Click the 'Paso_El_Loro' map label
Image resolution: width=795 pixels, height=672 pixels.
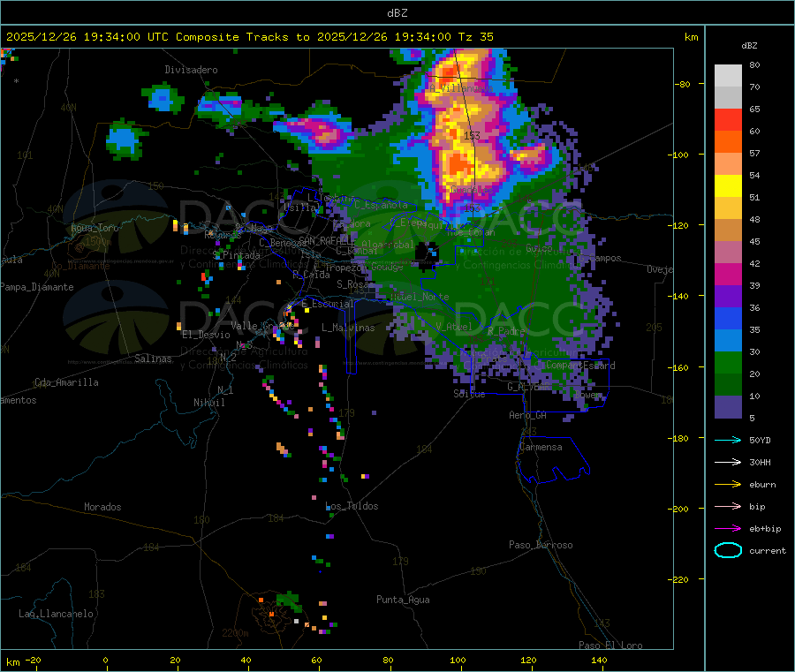pos(610,646)
